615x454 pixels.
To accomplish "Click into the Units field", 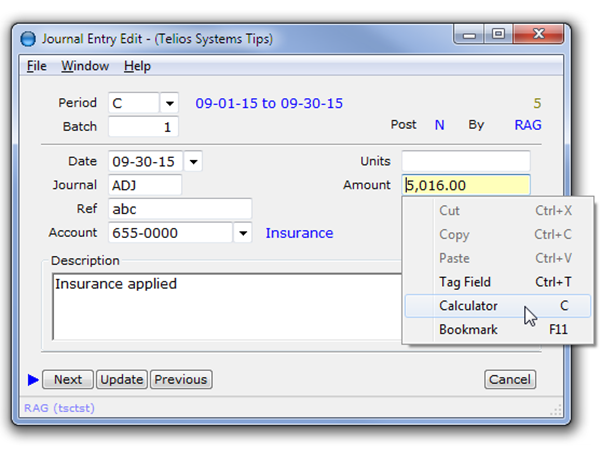I will 465,161.
